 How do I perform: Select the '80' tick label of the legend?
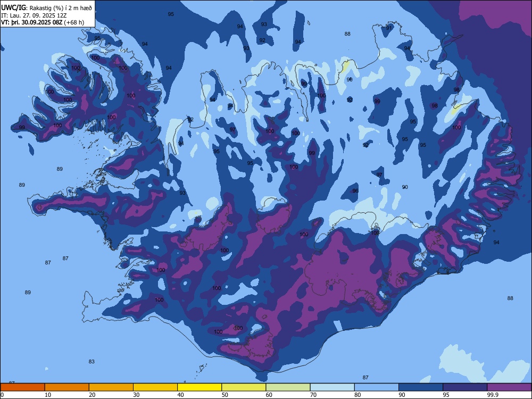tap(358, 395)
